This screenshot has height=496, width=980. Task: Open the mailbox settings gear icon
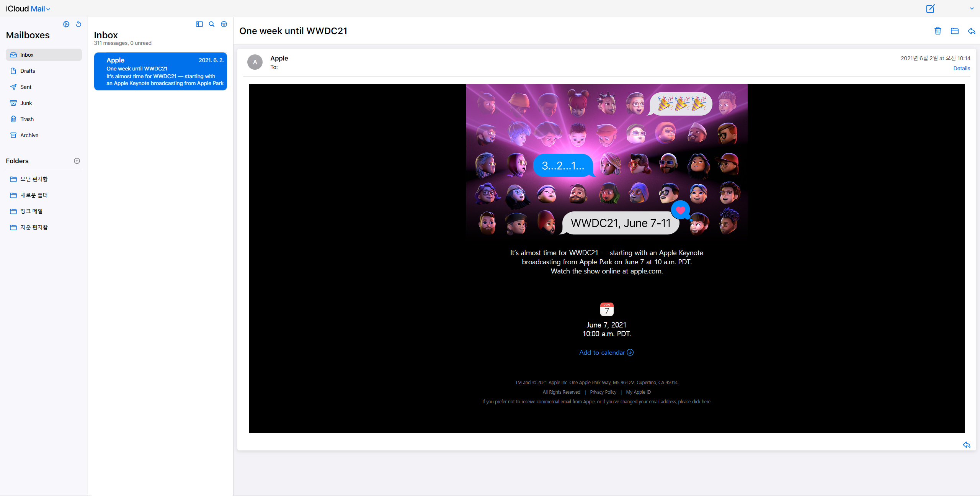coord(66,24)
